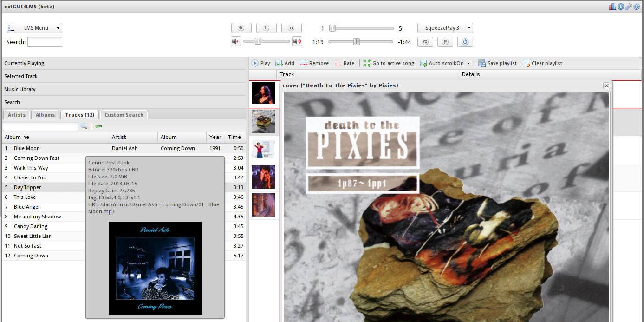
Task: Sort by the Artist column header
Action: click(x=133, y=137)
